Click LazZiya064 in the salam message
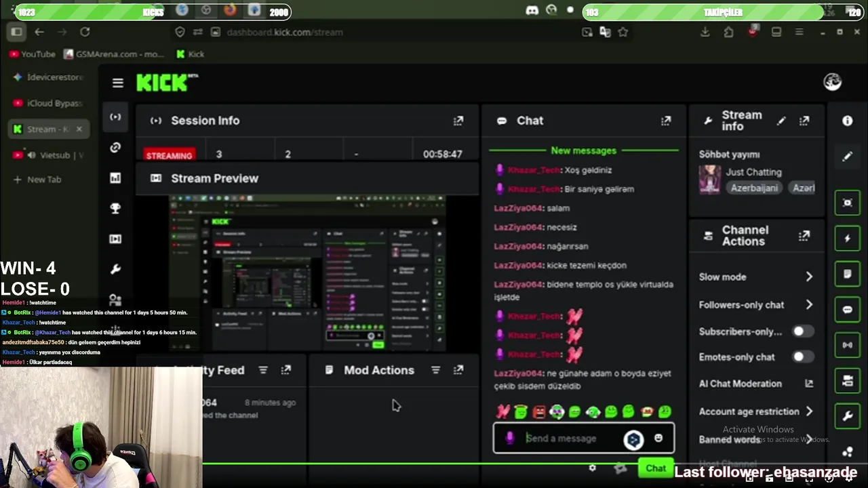868x488 pixels. pyautogui.click(x=518, y=208)
